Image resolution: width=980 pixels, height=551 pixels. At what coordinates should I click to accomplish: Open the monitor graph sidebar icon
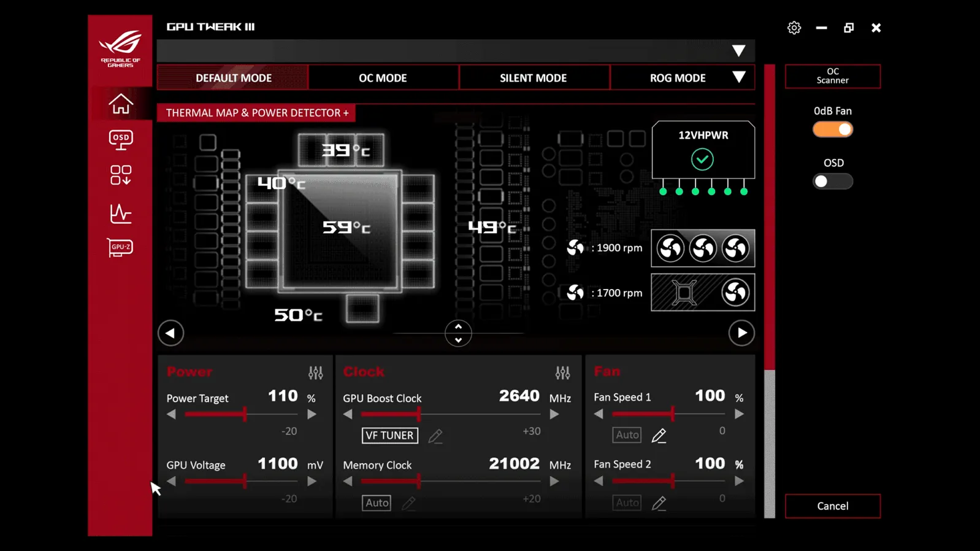pyautogui.click(x=121, y=213)
